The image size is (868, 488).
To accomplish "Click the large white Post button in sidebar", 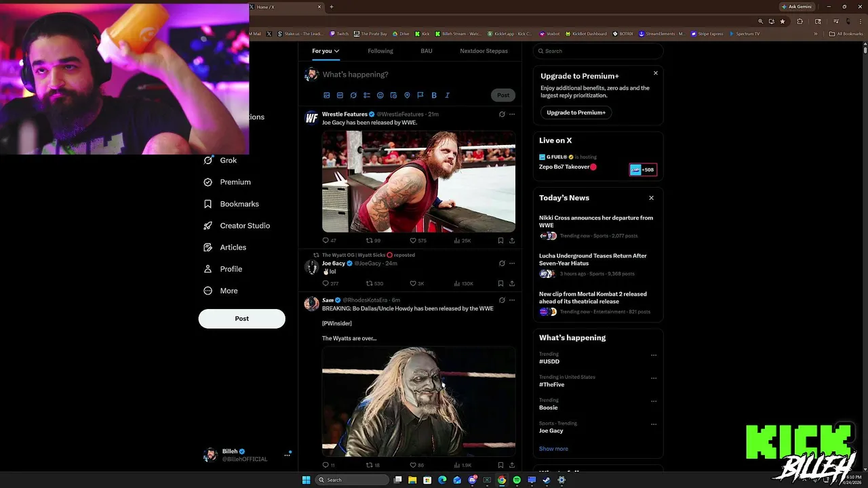I will [x=241, y=319].
